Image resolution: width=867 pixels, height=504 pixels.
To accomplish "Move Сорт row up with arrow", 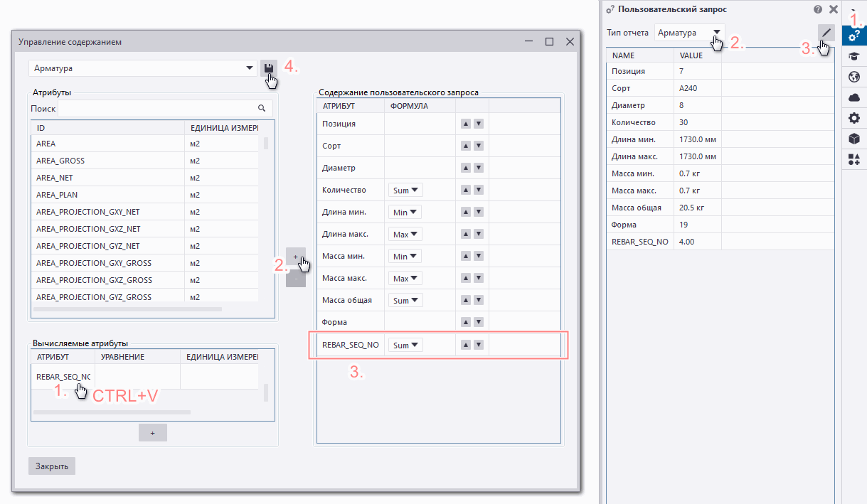I will tap(465, 146).
